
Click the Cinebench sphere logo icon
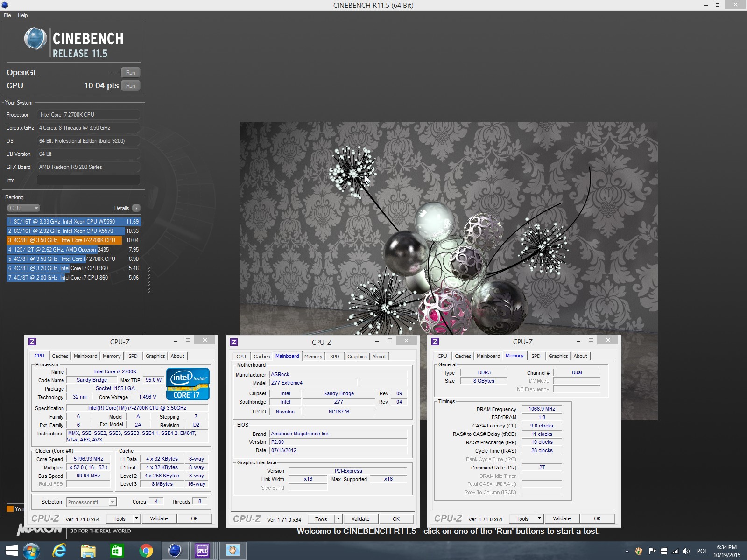[x=35, y=39]
